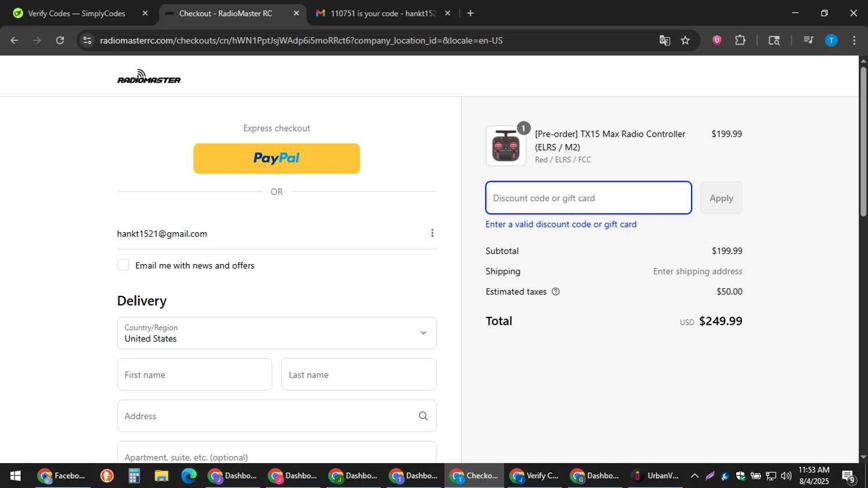
Task: Click the Apartment, suite optional field
Action: [x=277, y=453]
